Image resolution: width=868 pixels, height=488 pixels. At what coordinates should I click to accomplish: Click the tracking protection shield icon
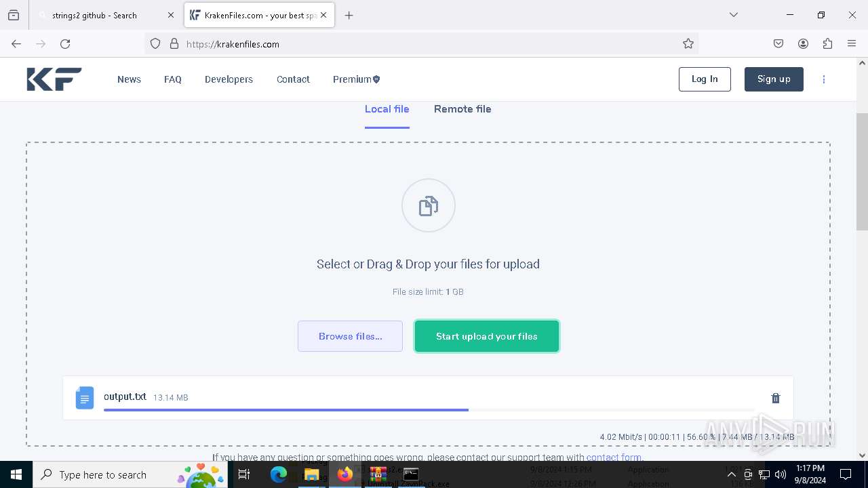click(x=155, y=44)
